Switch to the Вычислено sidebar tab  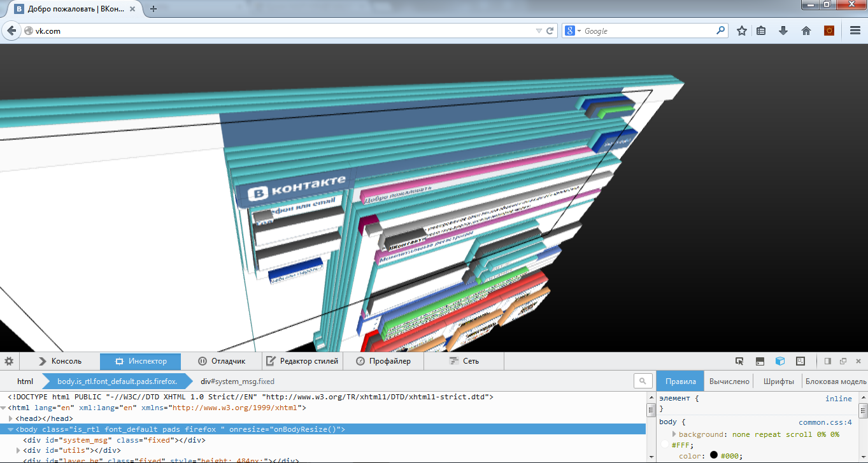[729, 381]
